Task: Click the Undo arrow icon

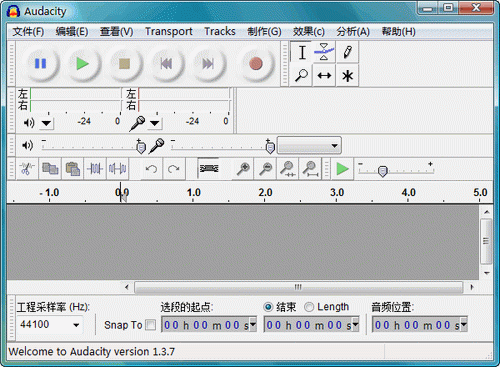Action: click(x=151, y=169)
